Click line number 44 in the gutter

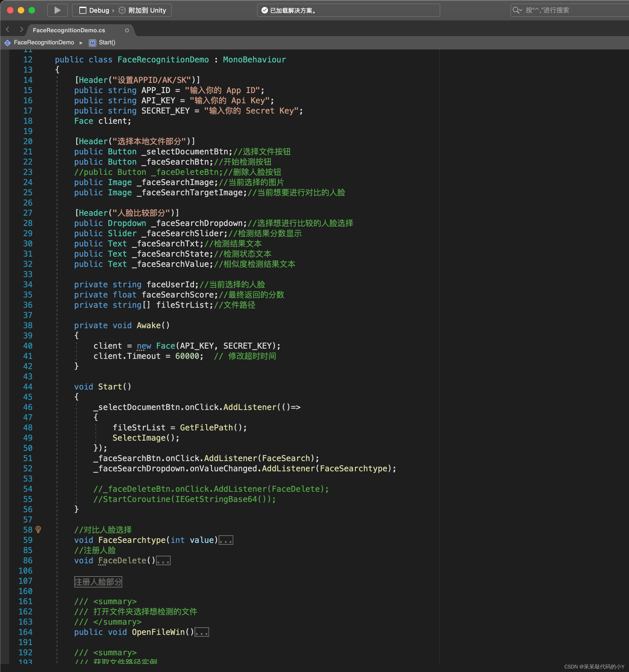(28, 387)
